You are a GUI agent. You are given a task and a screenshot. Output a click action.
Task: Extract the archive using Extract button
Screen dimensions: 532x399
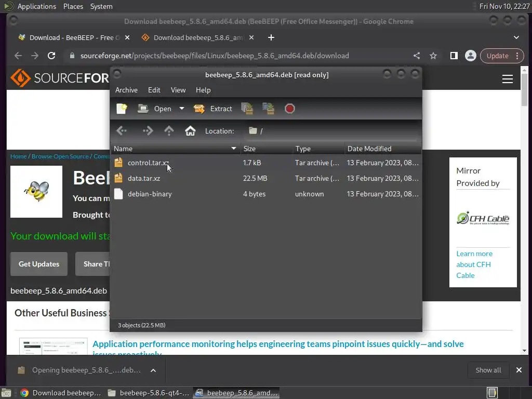coord(212,109)
